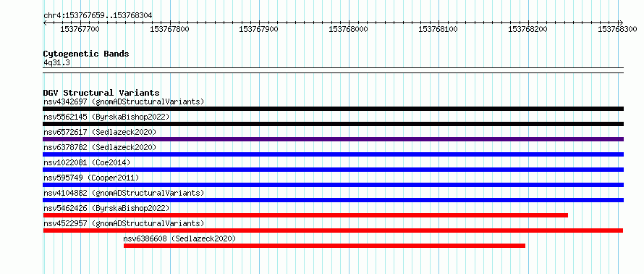Click ruler position 153767900
The height and width of the screenshot is (274, 644).
coord(259,29)
